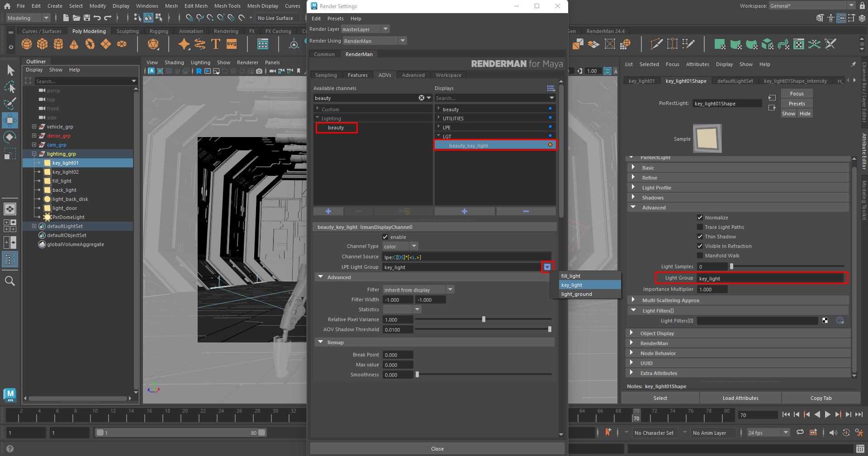The height and width of the screenshot is (456, 868).
Task: Select the polygon Type tool on shelf
Action: 216,44
